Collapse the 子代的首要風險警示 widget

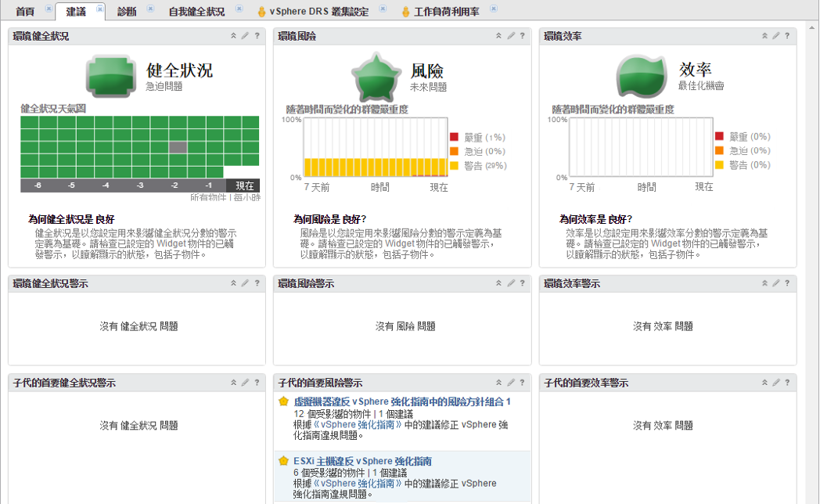coord(499,383)
